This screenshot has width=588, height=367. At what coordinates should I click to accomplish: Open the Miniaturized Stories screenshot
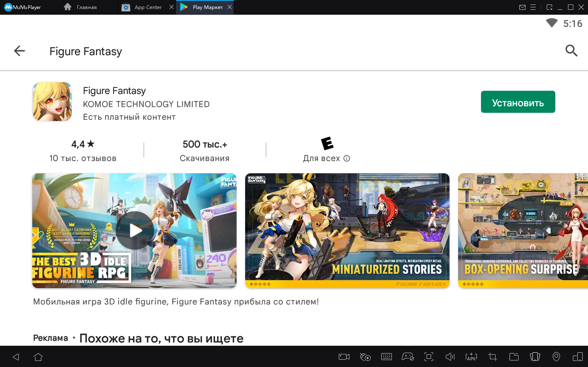point(347,230)
